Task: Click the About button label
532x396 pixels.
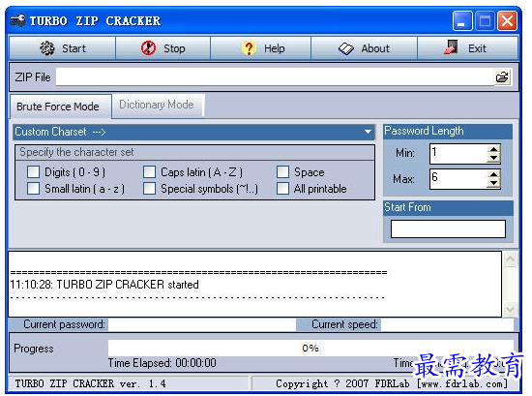Action: click(375, 48)
